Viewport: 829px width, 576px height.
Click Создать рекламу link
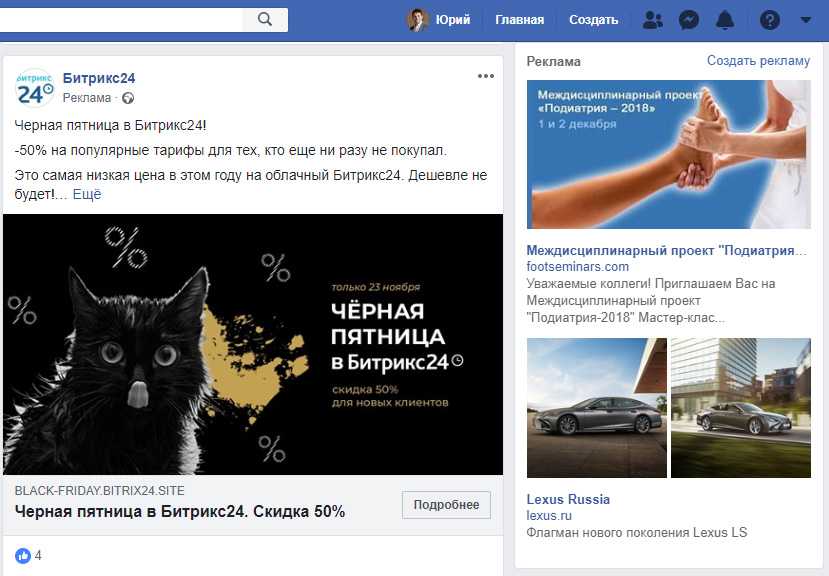click(758, 61)
